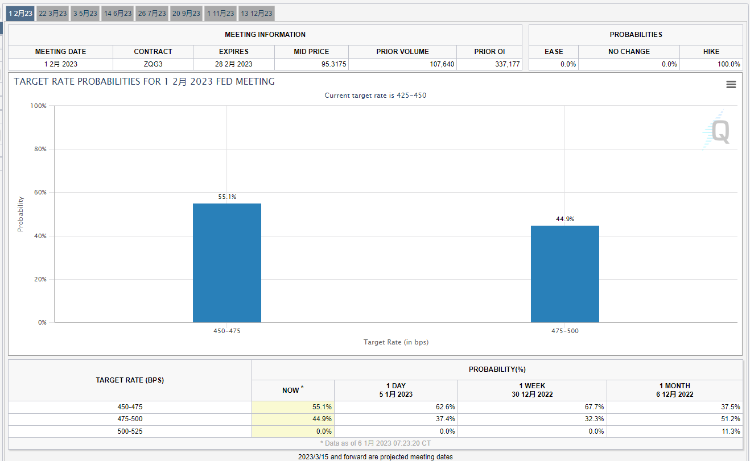
Task: Click the HIKE 100.0% probability cell
Action: pyautogui.click(x=711, y=64)
